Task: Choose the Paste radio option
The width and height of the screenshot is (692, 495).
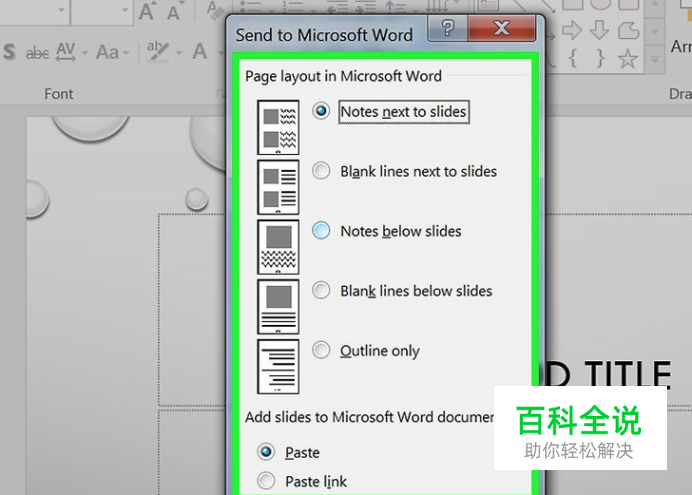Action: [266, 452]
